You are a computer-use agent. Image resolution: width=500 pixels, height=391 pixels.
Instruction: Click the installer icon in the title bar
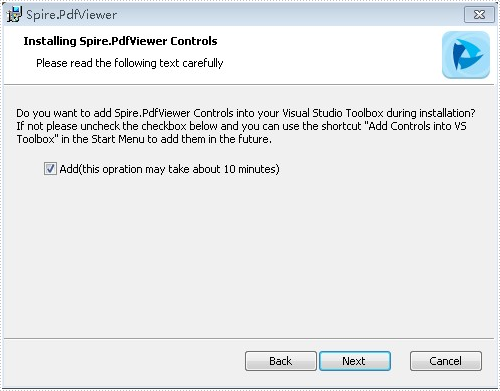click(15, 15)
